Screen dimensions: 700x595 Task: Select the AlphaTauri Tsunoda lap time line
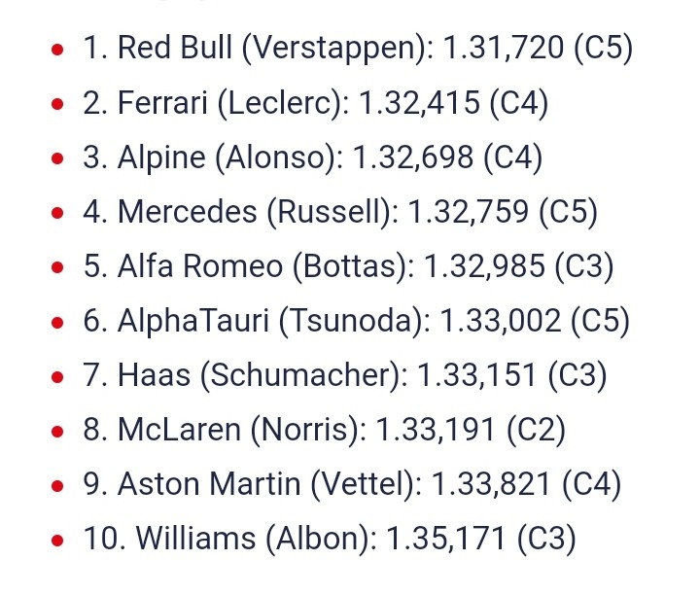356,321
